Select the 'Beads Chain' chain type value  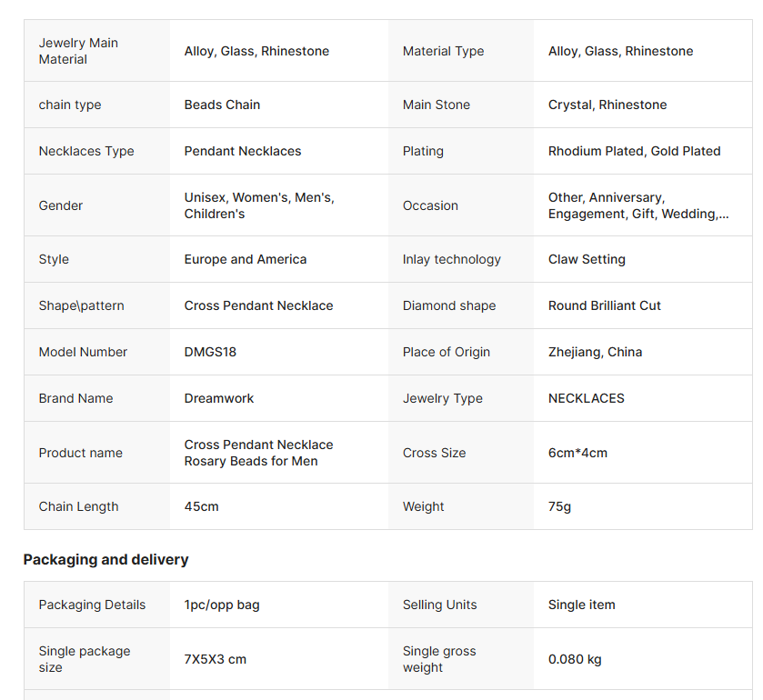coord(222,105)
